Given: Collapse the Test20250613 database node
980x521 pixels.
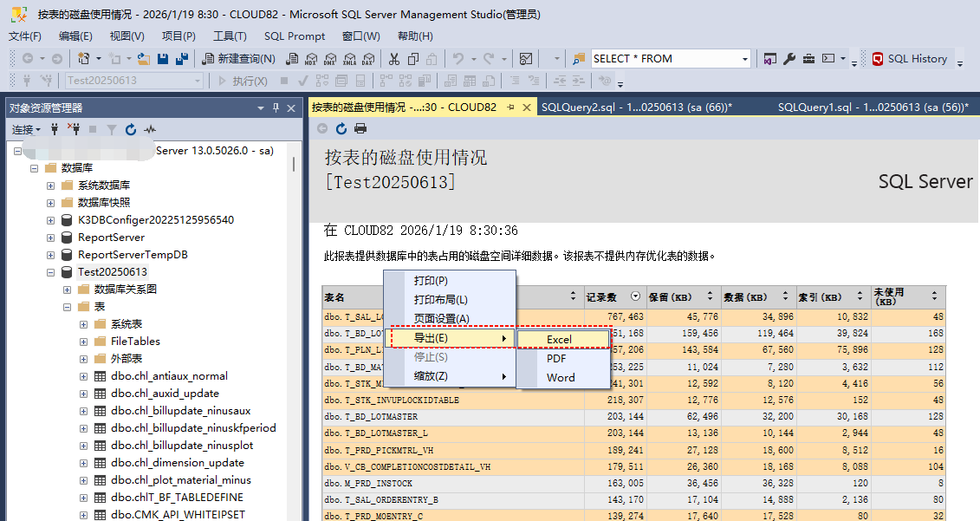Looking at the screenshot, I should [51, 272].
